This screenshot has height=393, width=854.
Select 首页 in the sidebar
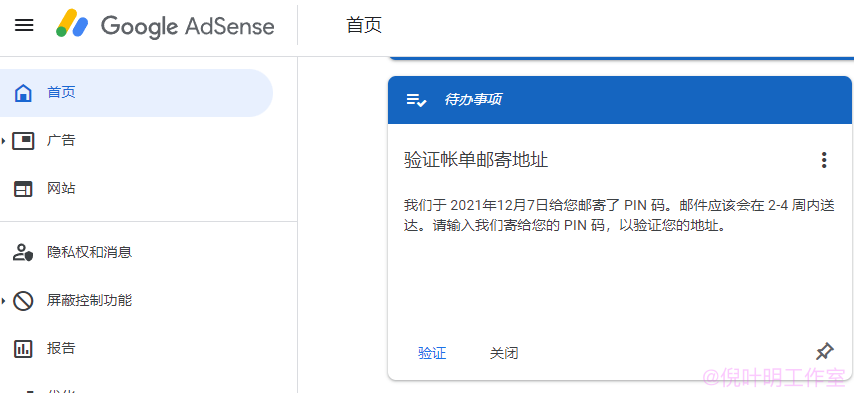136,93
